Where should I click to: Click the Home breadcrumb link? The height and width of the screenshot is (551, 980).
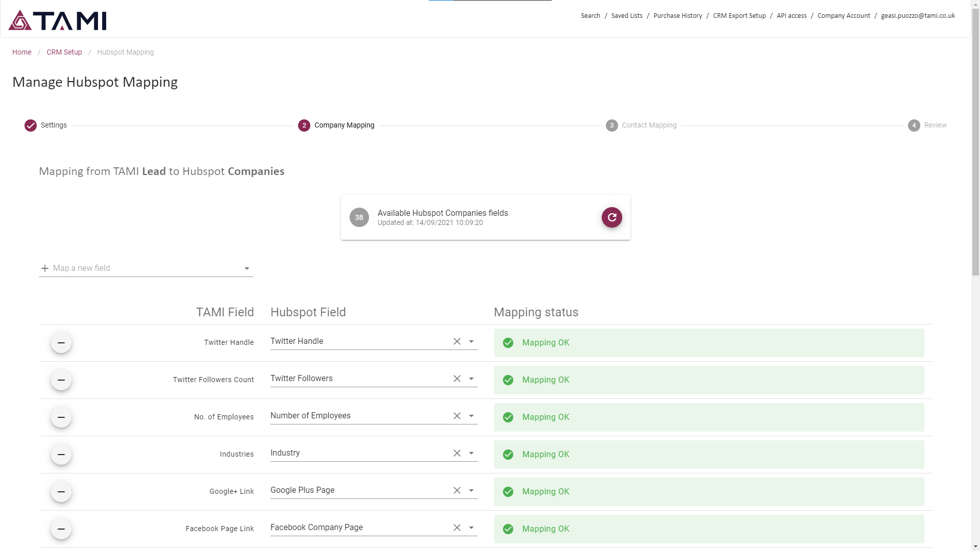click(x=21, y=52)
